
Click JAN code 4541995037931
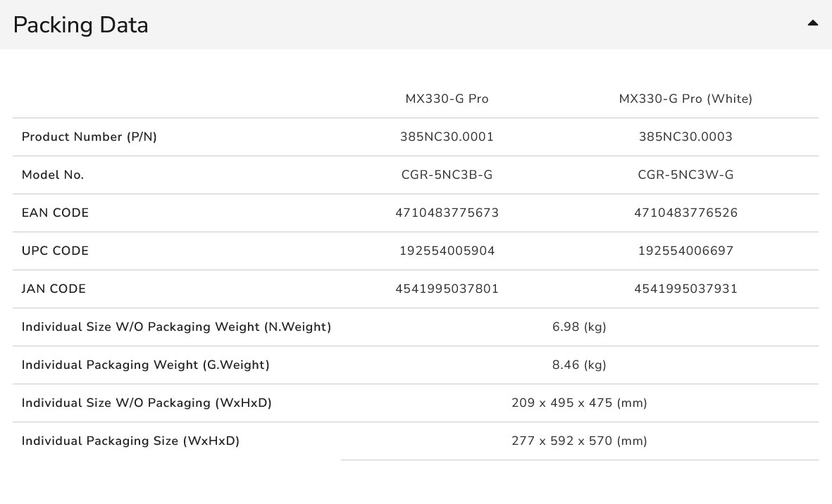pos(685,289)
